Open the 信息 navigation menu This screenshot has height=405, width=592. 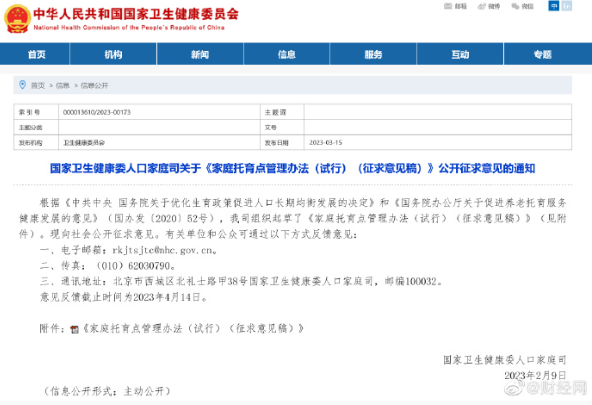(x=287, y=54)
